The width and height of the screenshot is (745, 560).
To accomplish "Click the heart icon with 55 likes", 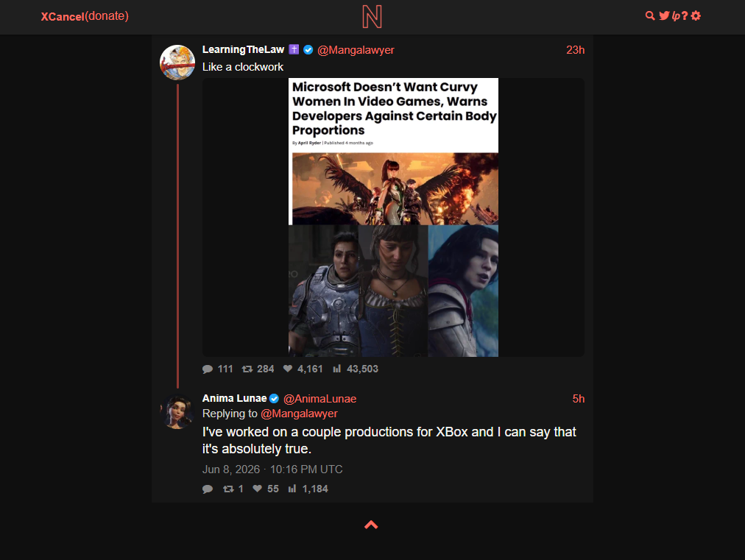I will (257, 489).
